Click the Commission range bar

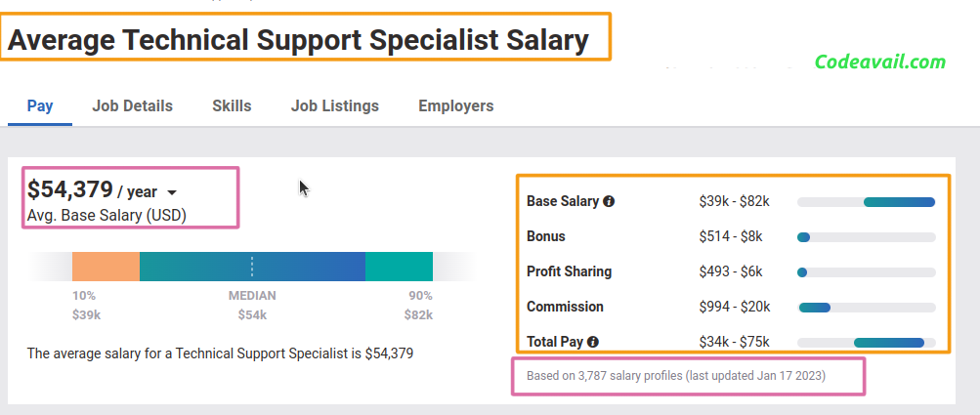[x=867, y=308]
